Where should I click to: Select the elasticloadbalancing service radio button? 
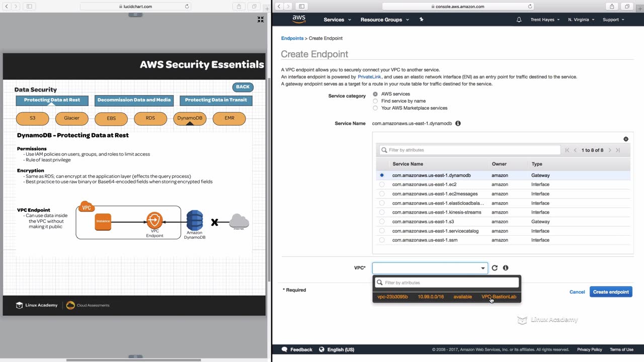(382, 203)
